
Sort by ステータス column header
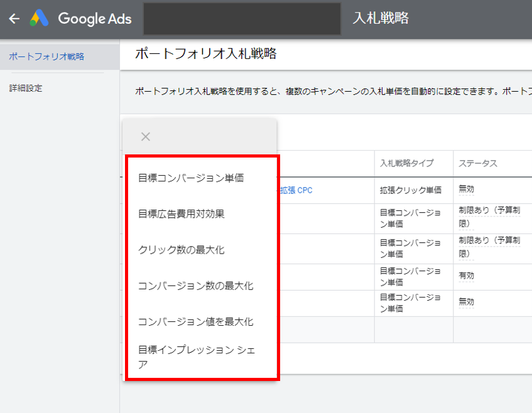478,163
